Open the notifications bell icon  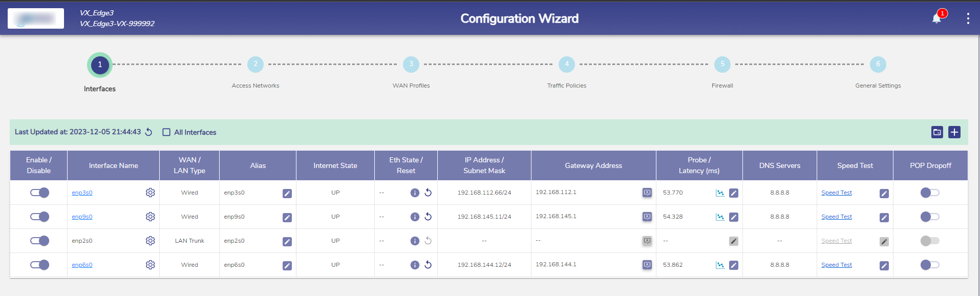coord(936,19)
